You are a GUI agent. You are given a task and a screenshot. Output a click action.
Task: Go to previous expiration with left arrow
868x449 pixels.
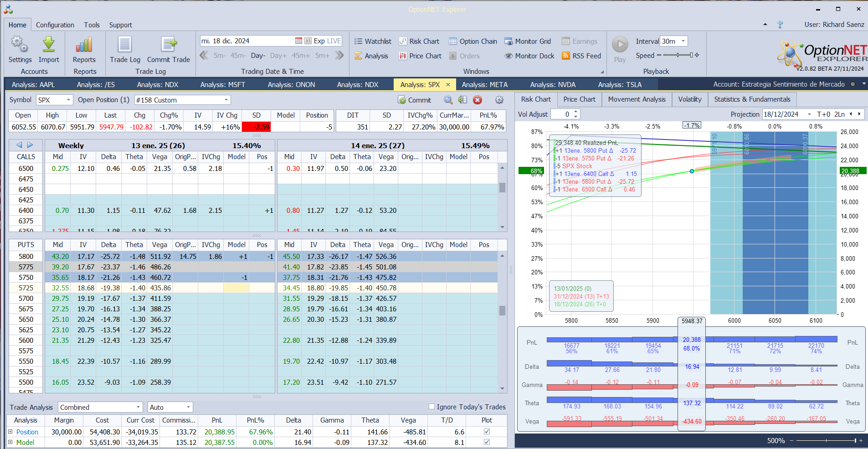coord(19,145)
